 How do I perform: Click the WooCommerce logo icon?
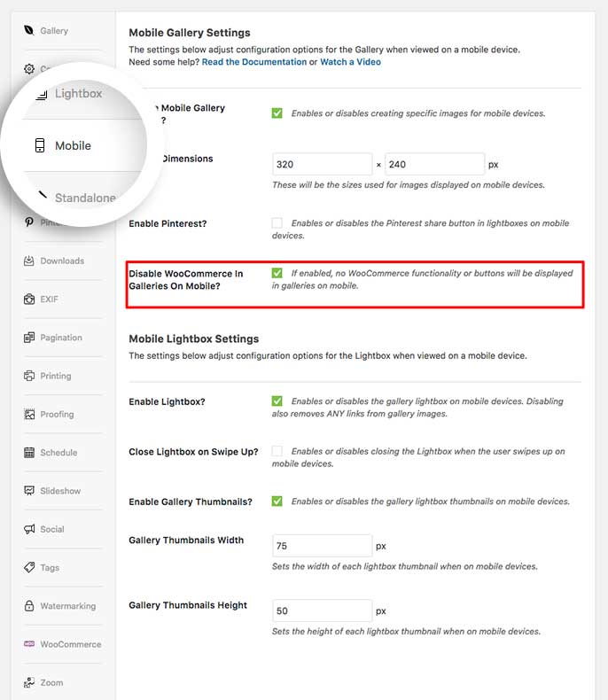click(x=29, y=644)
